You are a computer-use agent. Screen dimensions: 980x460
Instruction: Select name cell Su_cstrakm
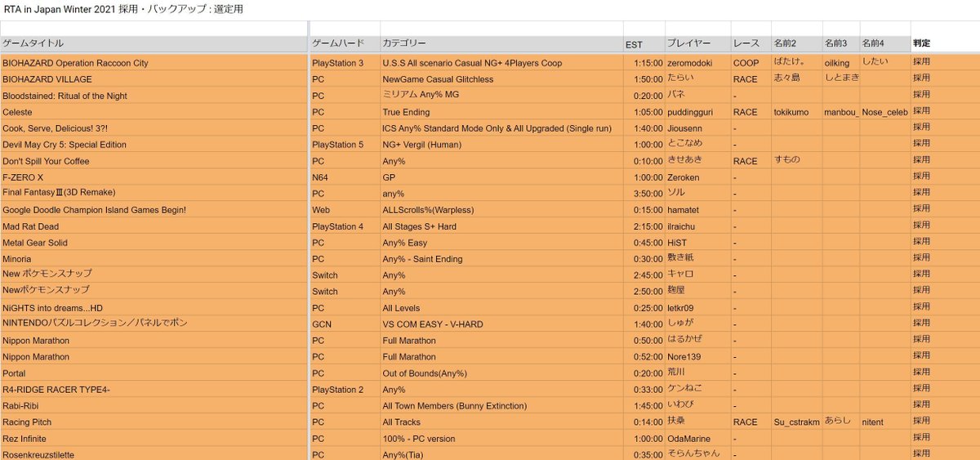[x=796, y=422]
